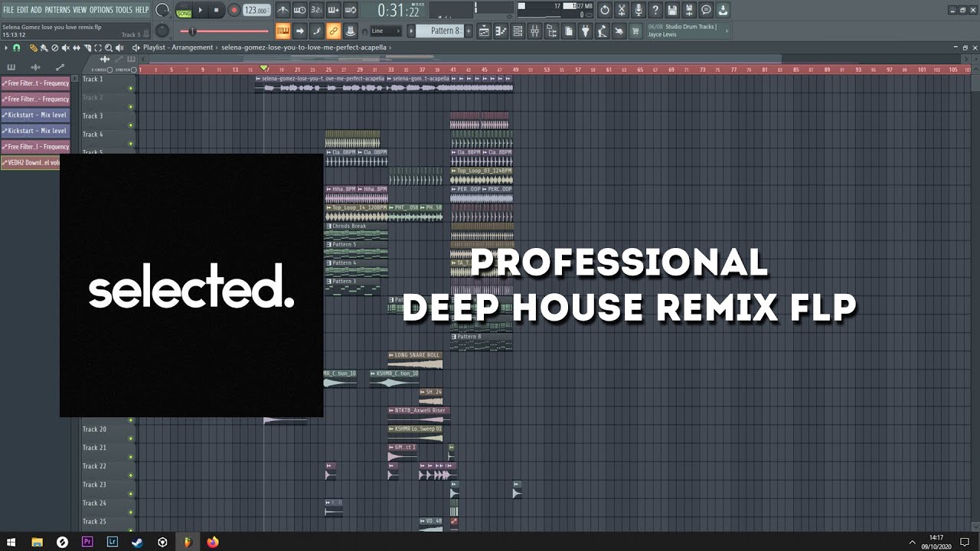Screen dimensions: 980x551
Task: Mute Track 3 with its green light
Action: [x=131, y=125]
